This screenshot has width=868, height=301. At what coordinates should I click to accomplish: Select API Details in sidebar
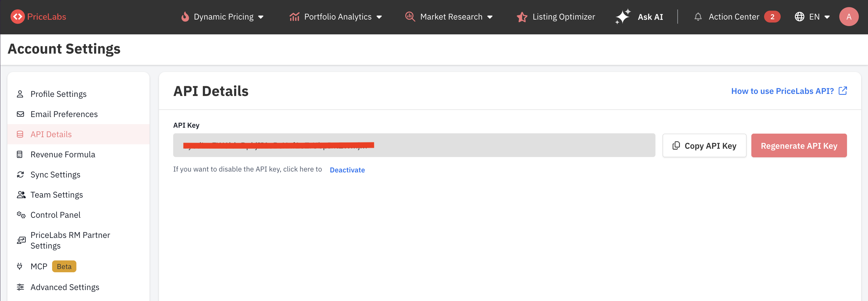(78, 134)
